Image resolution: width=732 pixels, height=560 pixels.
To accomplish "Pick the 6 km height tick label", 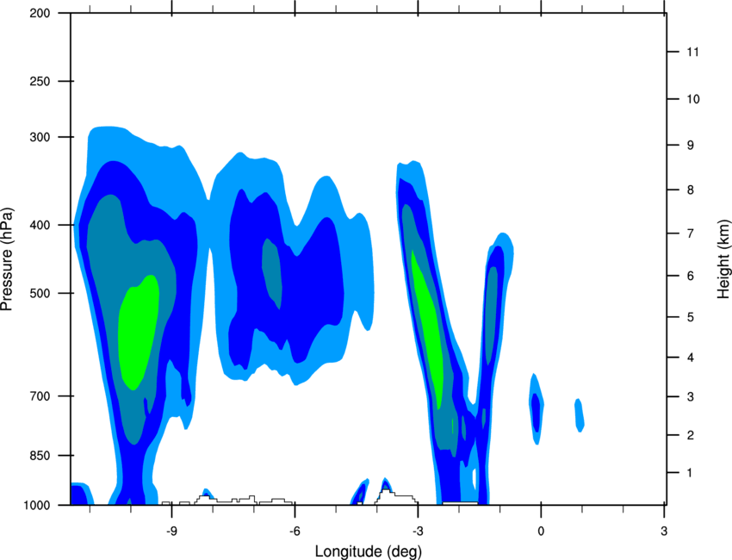I will (x=691, y=276).
